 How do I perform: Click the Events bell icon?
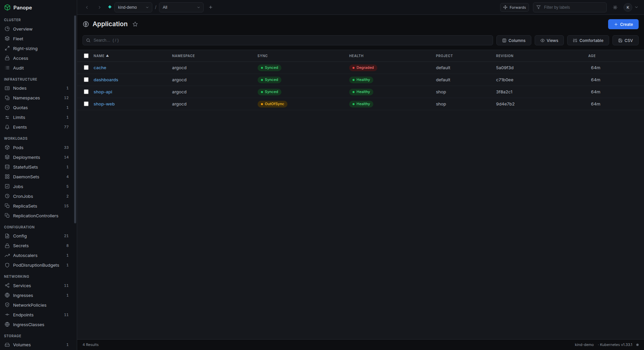7,127
